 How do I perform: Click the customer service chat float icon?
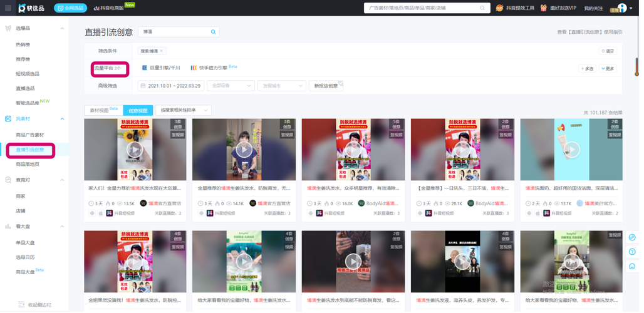[632, 266]
